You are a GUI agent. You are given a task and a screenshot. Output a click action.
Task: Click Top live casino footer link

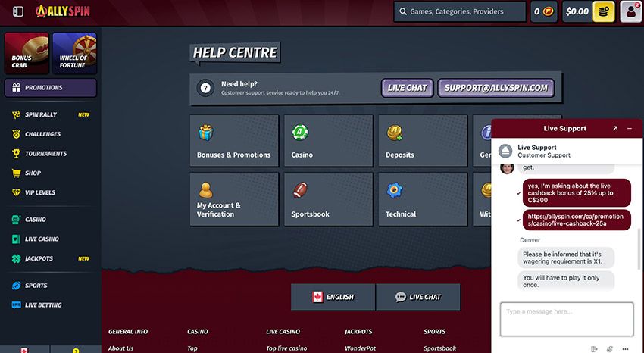tap(286, 348)
